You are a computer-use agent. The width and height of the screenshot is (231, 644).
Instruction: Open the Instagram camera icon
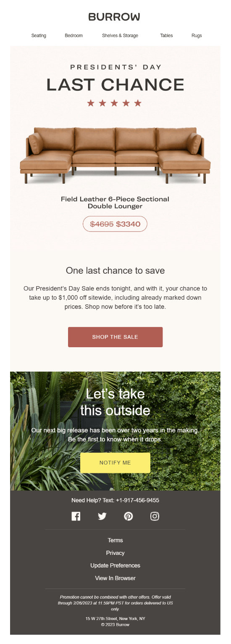coord(155,516)
